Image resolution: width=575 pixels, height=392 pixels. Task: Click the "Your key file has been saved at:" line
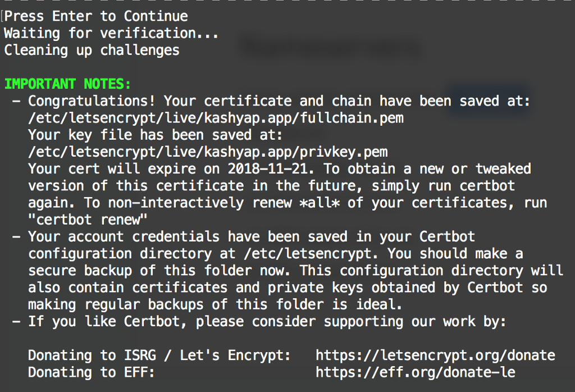[x=156, y=135]
